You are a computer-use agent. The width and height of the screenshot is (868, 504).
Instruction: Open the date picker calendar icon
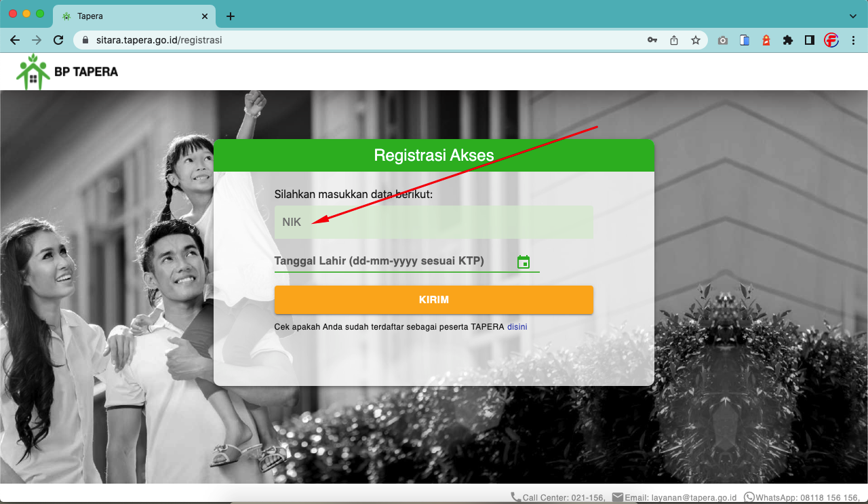tap(524, 260)
